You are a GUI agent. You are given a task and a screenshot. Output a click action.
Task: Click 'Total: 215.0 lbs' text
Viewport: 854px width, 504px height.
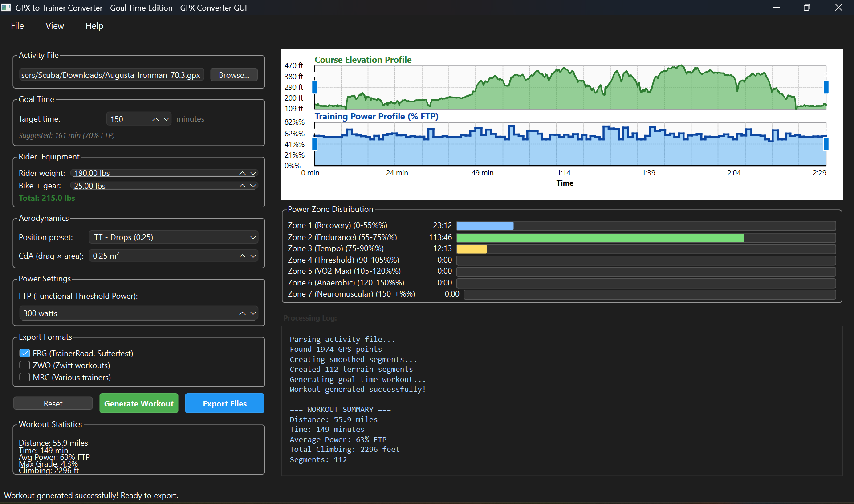47,198
